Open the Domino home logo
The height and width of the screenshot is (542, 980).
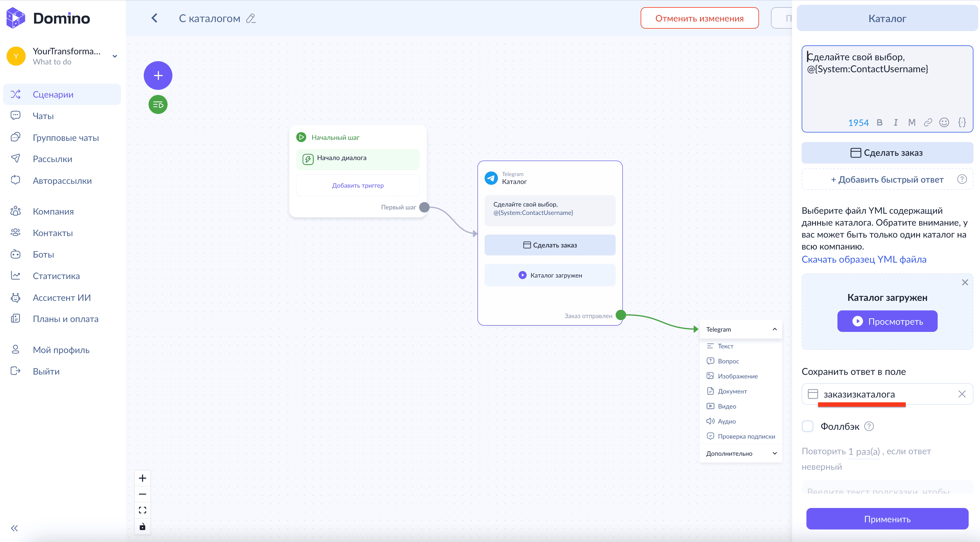48,18
